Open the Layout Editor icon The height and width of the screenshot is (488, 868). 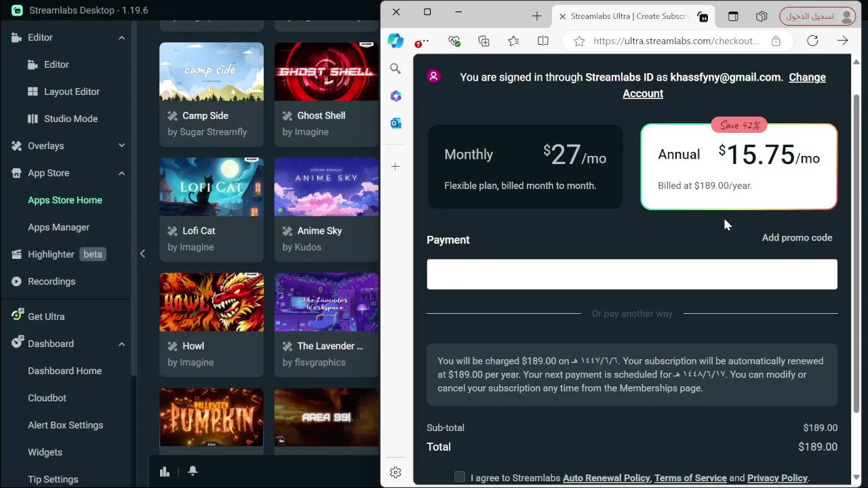[33, 91]
